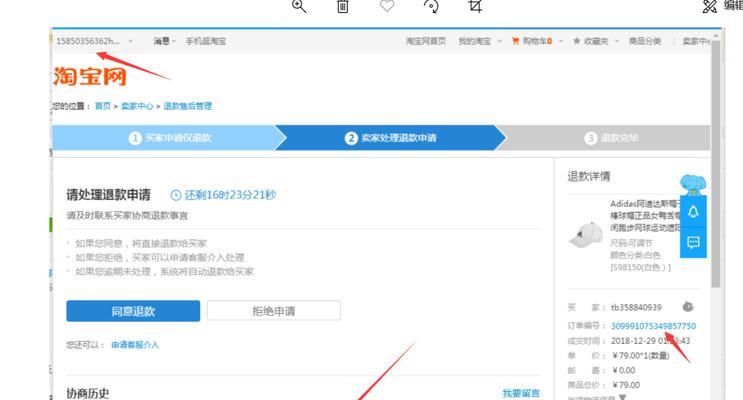
Task: Click the 商品总价 ¥79.00 value
Action: 626,385
